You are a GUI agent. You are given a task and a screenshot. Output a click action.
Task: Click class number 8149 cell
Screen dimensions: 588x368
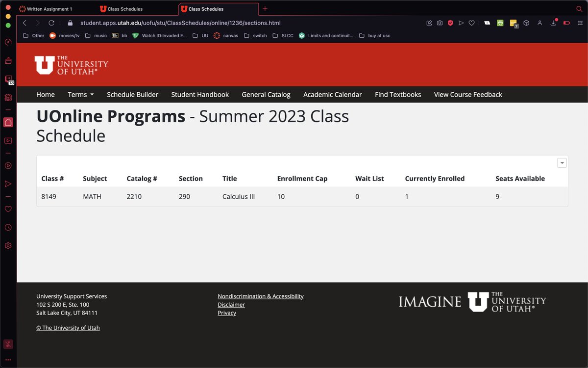pyautogui.click(x=49, y=197)
